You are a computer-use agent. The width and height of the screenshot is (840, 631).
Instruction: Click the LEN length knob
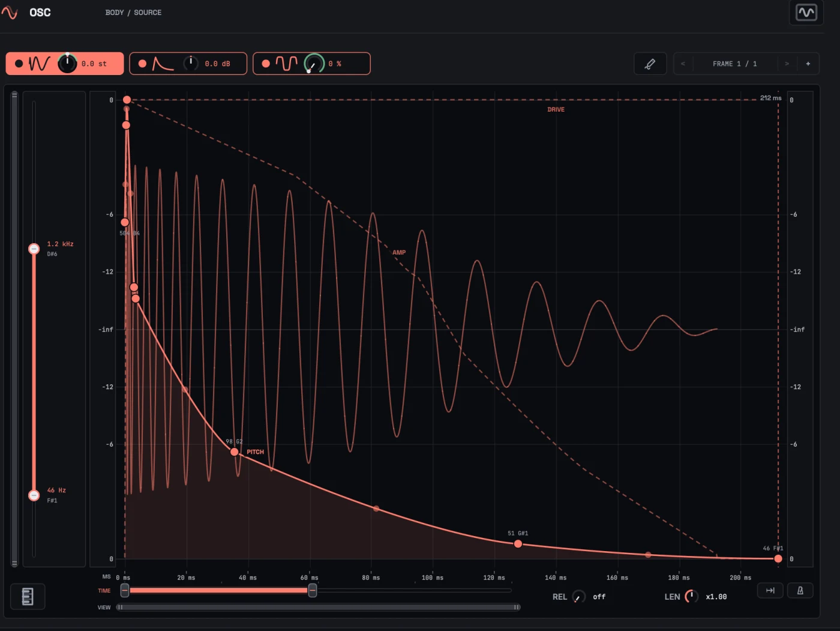click(692, 596)
